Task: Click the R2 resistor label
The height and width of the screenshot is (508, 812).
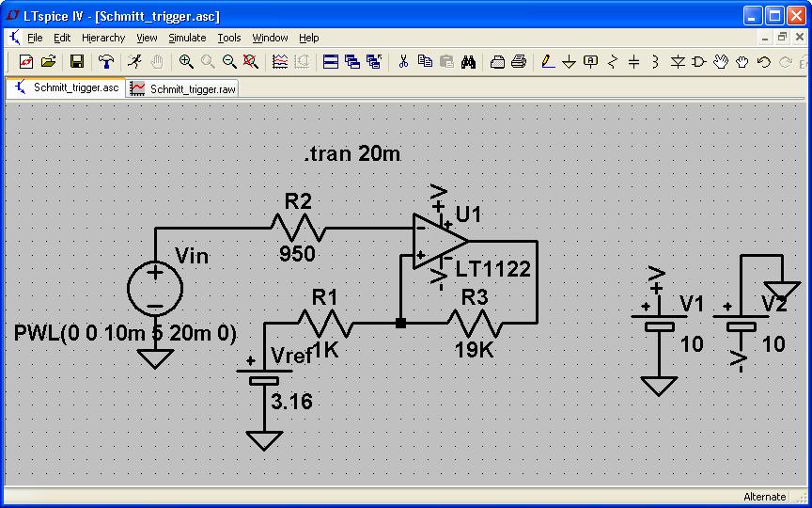Action: 298,201
